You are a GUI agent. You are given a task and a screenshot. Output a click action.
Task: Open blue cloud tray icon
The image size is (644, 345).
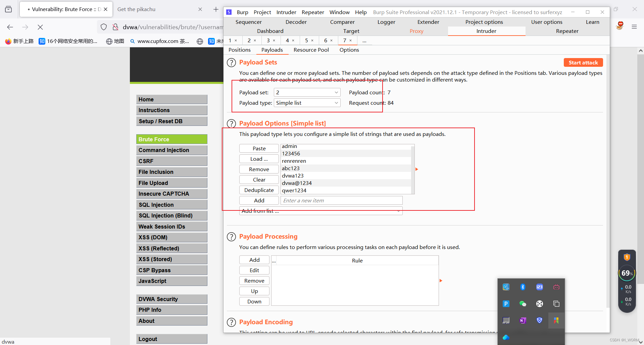pos(506,337)
